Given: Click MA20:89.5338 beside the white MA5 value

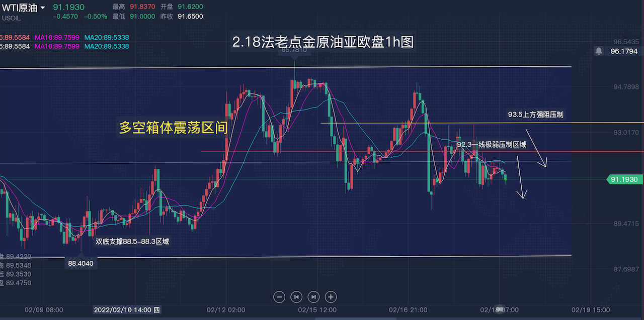Looking at the screenshot, I should coord(106,46).
